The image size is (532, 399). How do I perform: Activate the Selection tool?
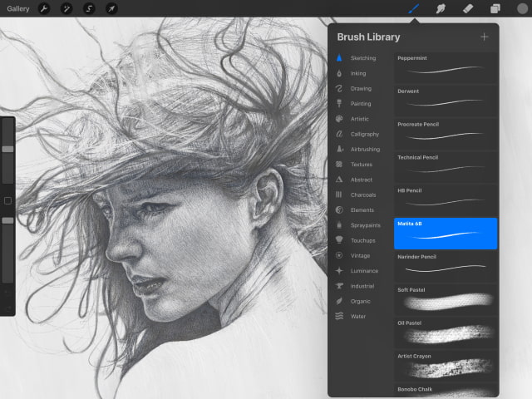[x=89, y=9]
